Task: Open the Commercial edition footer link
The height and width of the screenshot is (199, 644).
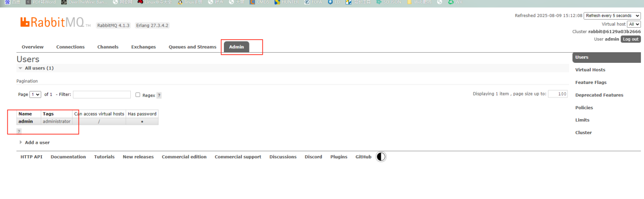Action: [x=184, y=157]
